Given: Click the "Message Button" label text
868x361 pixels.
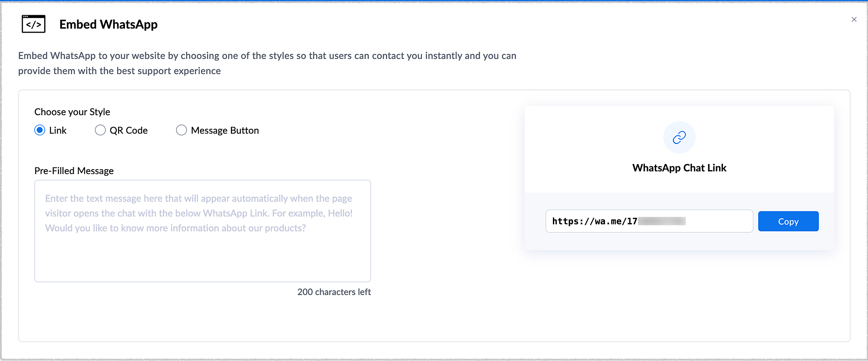Looking at the screenshot, I should pyautogui.click(x=225, y=131).
